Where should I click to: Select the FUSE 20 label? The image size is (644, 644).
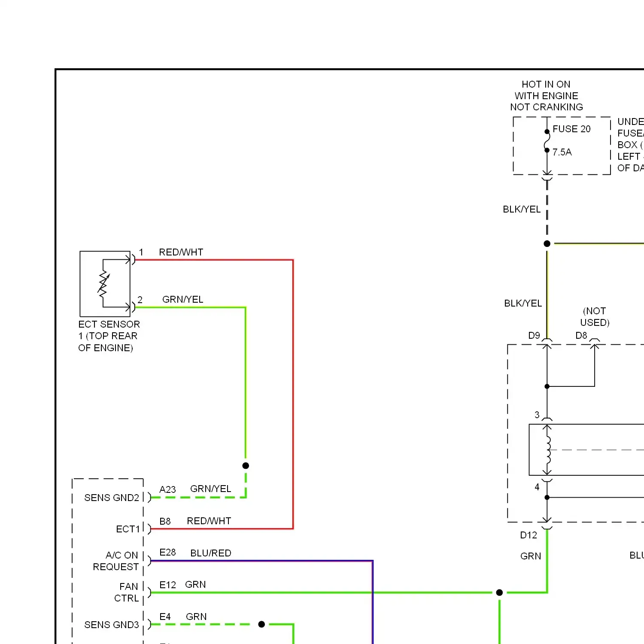click(571, 129)
